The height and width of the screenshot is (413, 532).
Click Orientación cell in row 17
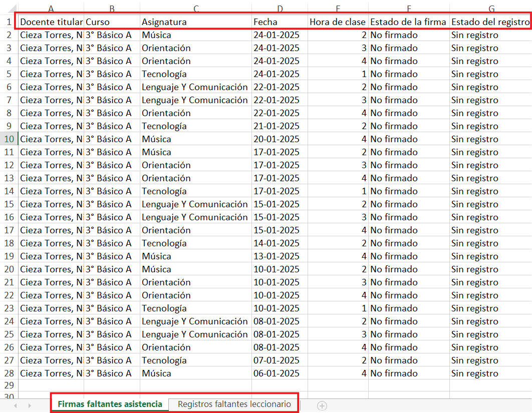[196, 230]
